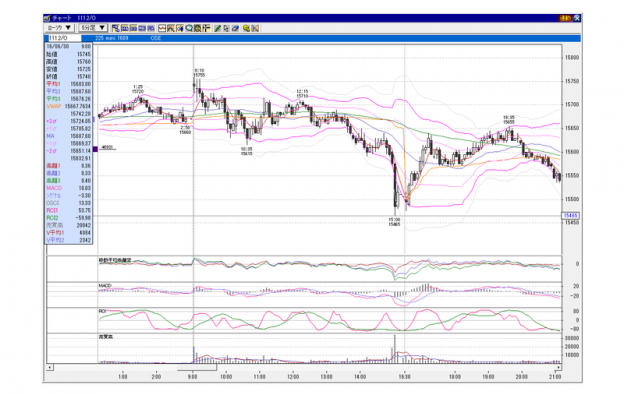Open the ローソク chart type dropdown
Image resolution: width=624 pixels, height=395 pixels.
59,28
